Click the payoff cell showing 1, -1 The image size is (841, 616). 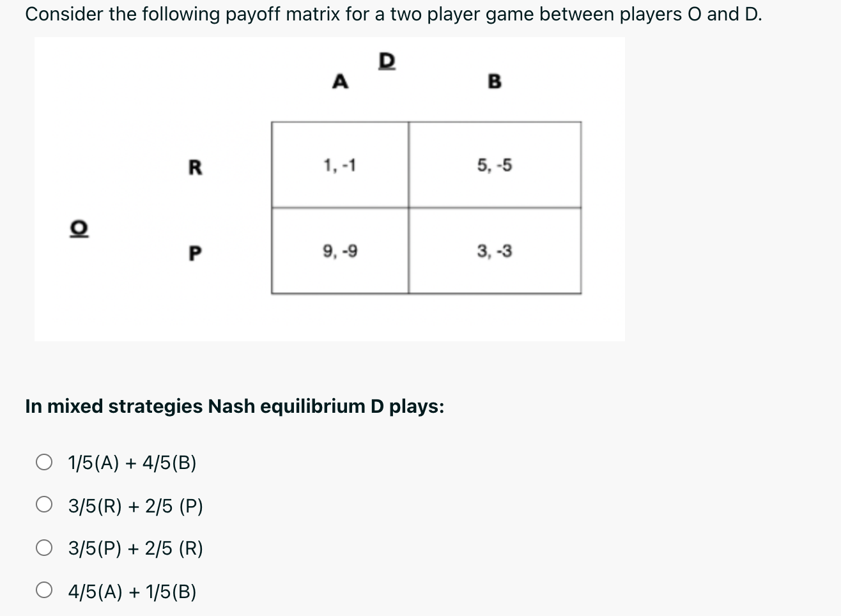pyautogui.click(x=339, y=165)
